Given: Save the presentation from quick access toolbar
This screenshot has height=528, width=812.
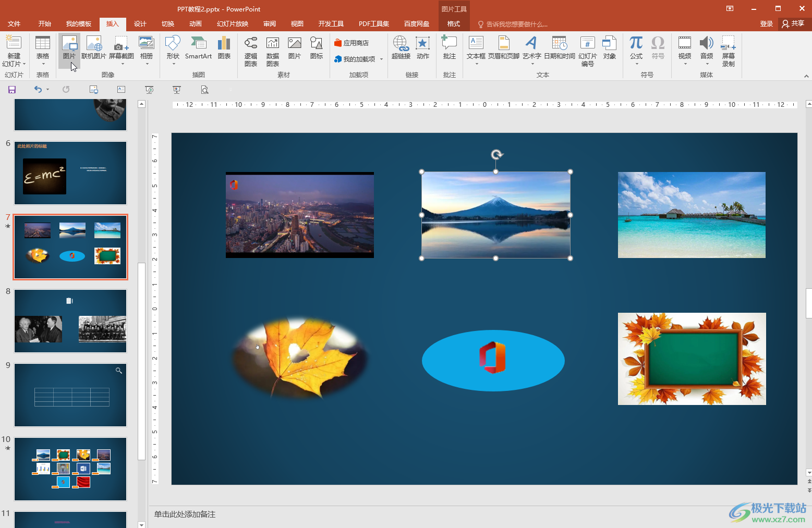Looking at the screenshot, I should click(x=12, y=90).
